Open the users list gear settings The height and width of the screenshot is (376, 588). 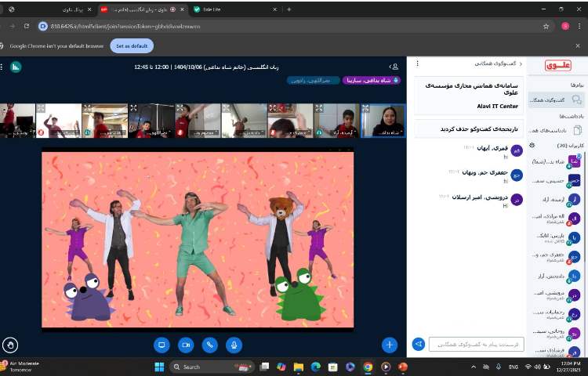[532, 145]
